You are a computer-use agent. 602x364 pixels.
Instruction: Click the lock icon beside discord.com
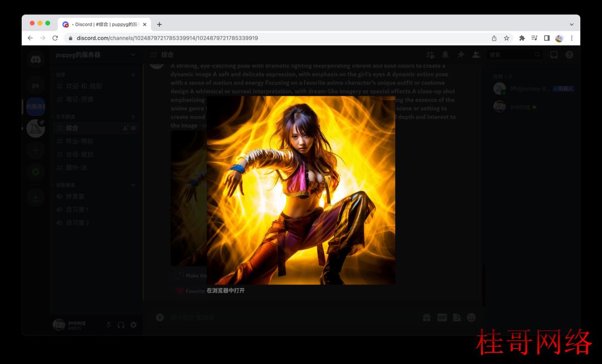(70, 38)
